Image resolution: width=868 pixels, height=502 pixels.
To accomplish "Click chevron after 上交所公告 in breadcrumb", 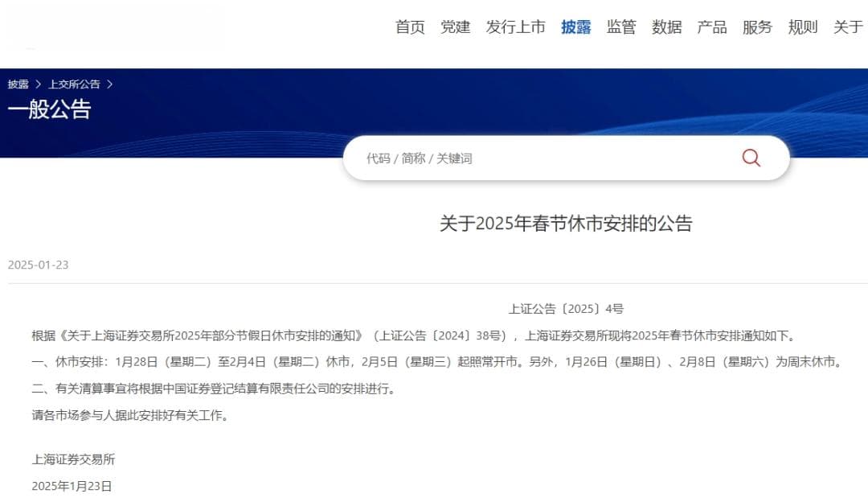I will [x=109, y=84].
